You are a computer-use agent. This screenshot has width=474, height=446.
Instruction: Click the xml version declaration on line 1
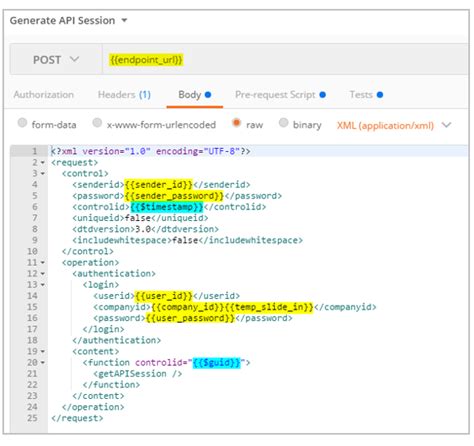(150, 151)
